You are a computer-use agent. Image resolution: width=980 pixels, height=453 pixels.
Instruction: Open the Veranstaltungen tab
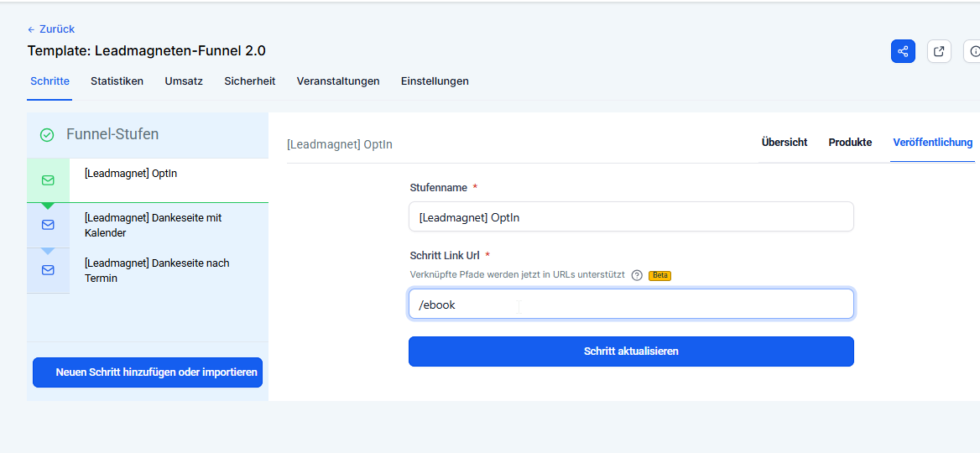click(338, 81)
